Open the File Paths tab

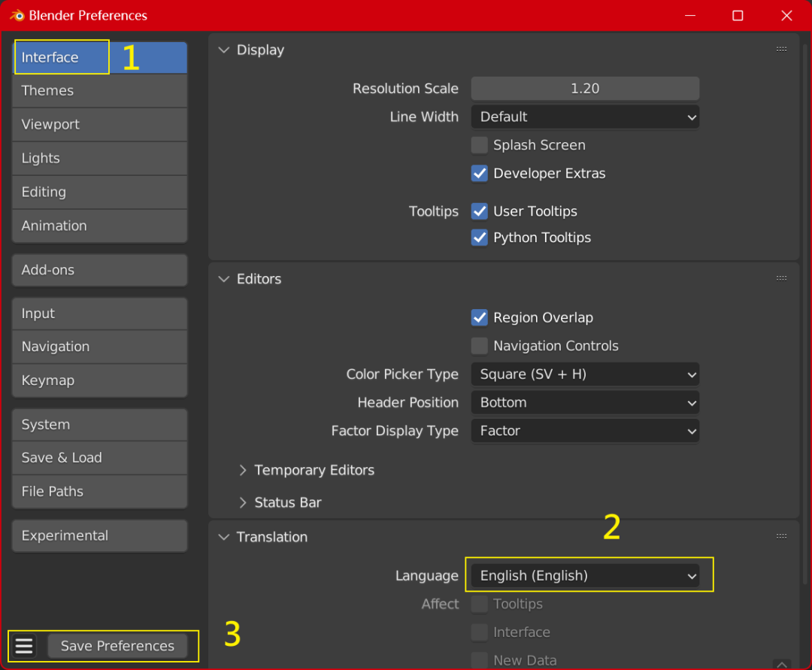100,491
